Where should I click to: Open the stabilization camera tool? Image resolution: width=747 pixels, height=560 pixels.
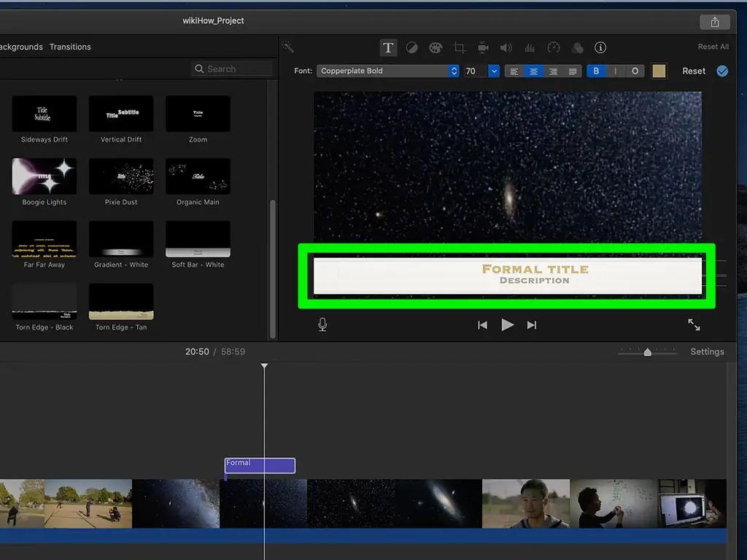point(483,47)
